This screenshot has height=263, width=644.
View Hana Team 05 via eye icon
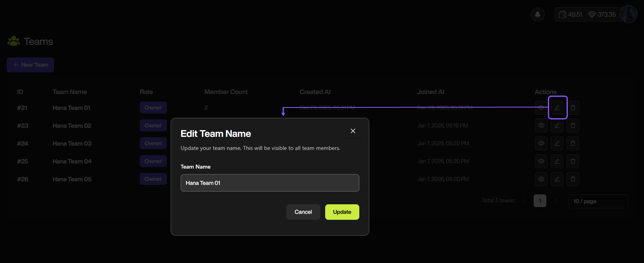click(x=541, y=179)
